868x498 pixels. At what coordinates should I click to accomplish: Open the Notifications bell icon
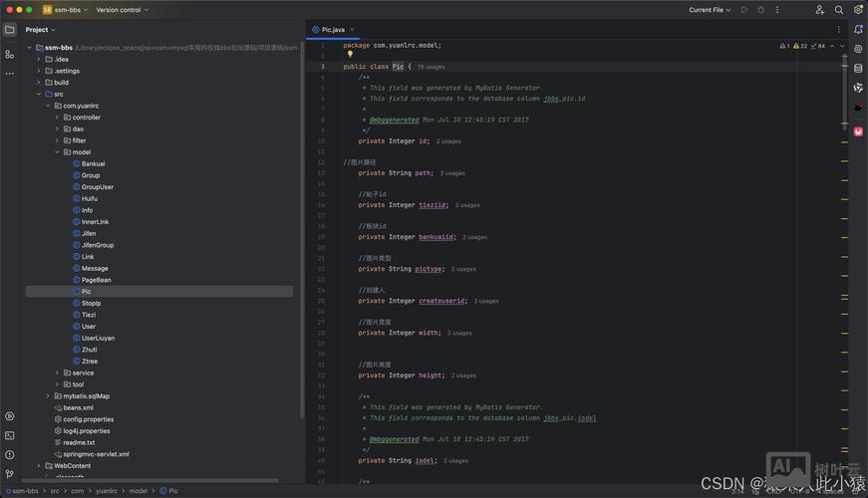click(858, 30)
